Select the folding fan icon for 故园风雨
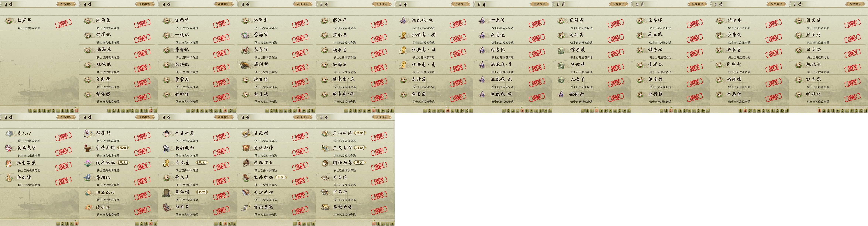 [167, 148]
